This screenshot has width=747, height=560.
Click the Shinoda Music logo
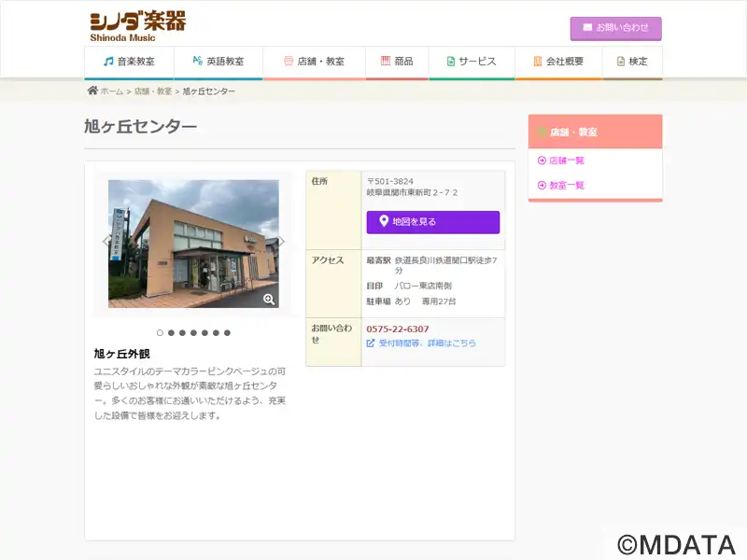137,25
